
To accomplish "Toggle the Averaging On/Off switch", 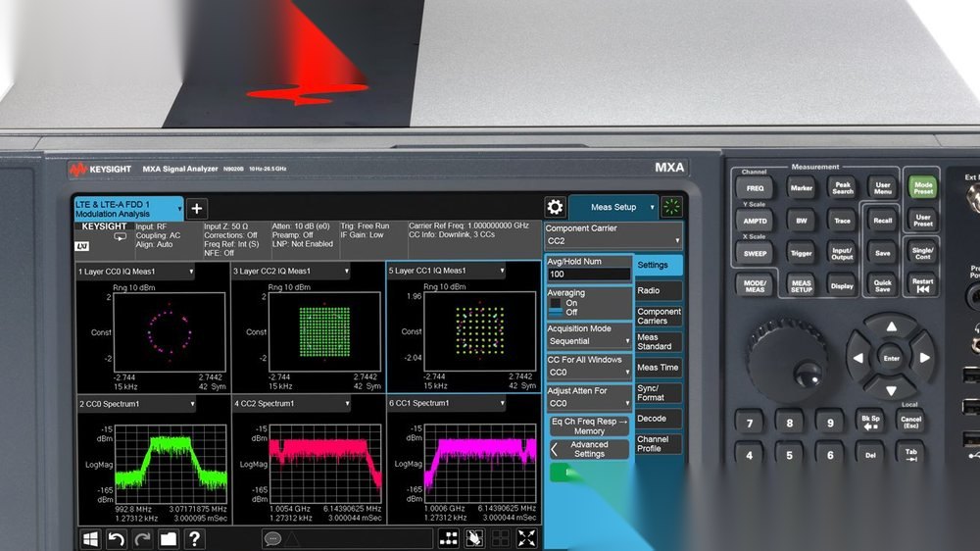I will click(556, 307).
